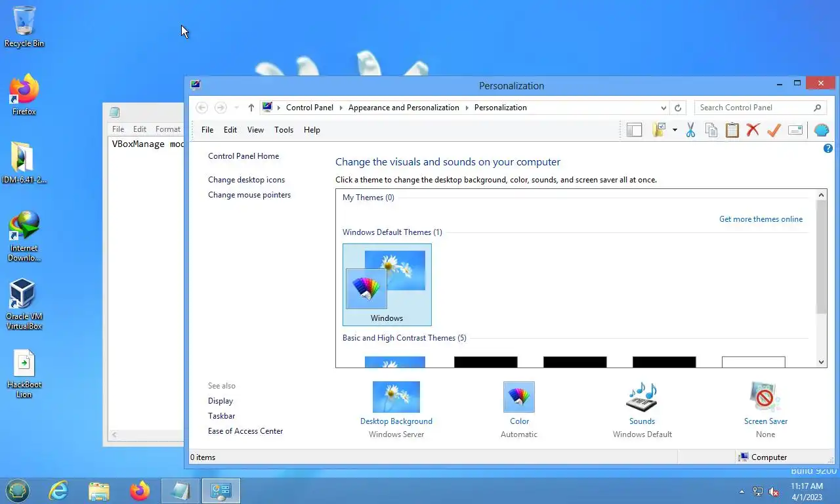The width and height of the screenshot is (840, 504).
Task: Select the Windows default theme thumbnail
Action: (x=387, y=285)
